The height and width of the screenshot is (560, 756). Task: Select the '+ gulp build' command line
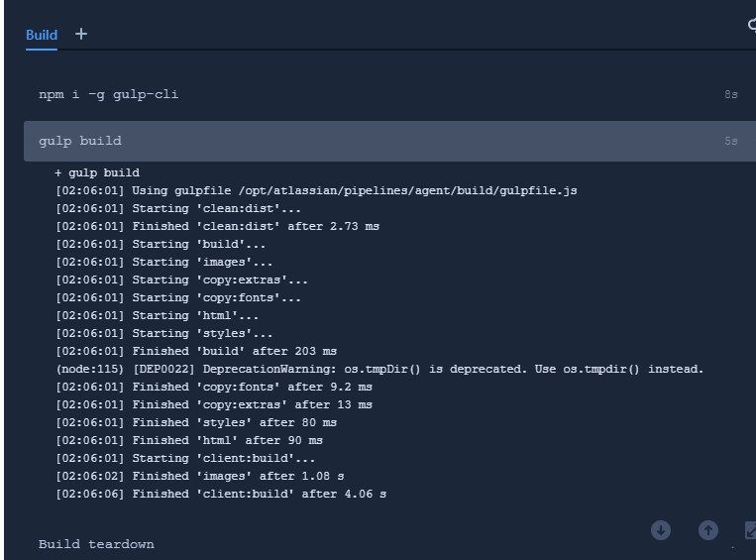point(97,173)
